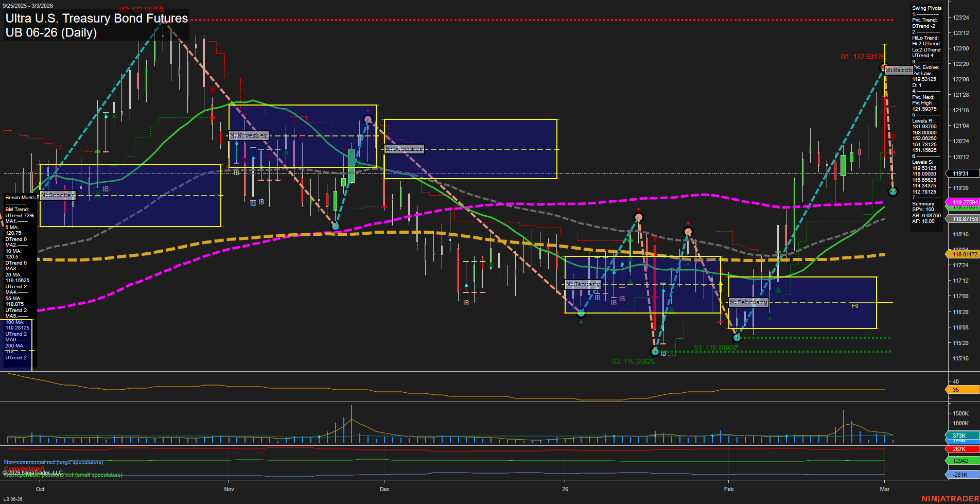Screen dimensions: 980x504
Task: Select the M:January month label
Action: pos(583,284)
